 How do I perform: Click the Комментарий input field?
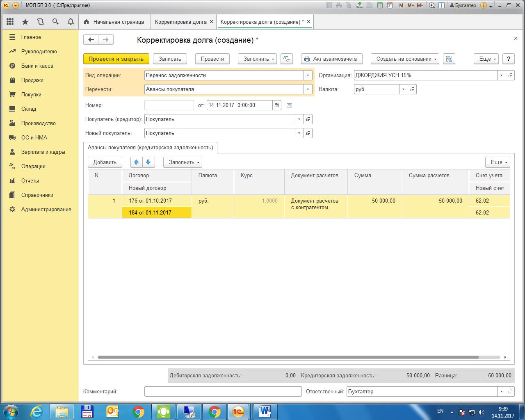[x=223, y=392]
